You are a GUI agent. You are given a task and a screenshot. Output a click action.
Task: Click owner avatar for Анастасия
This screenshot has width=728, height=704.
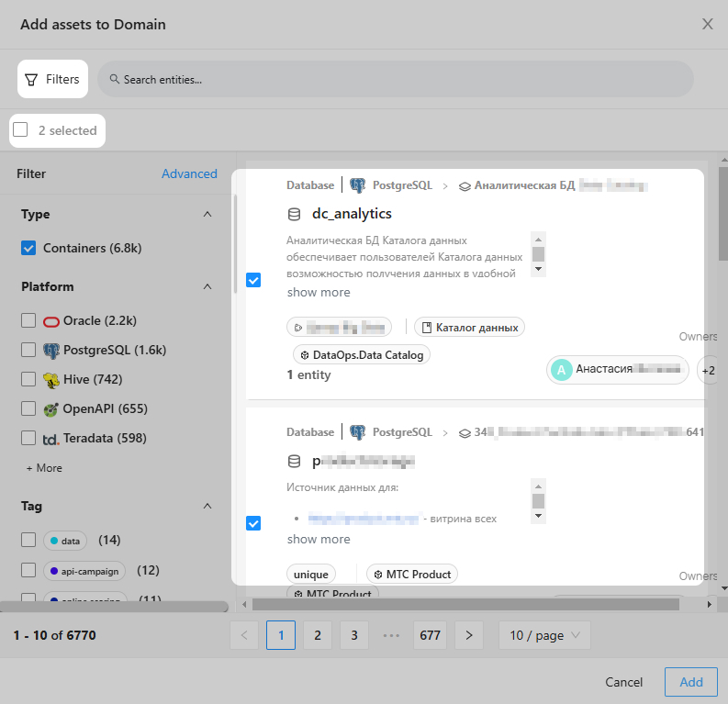click(561, 370)
